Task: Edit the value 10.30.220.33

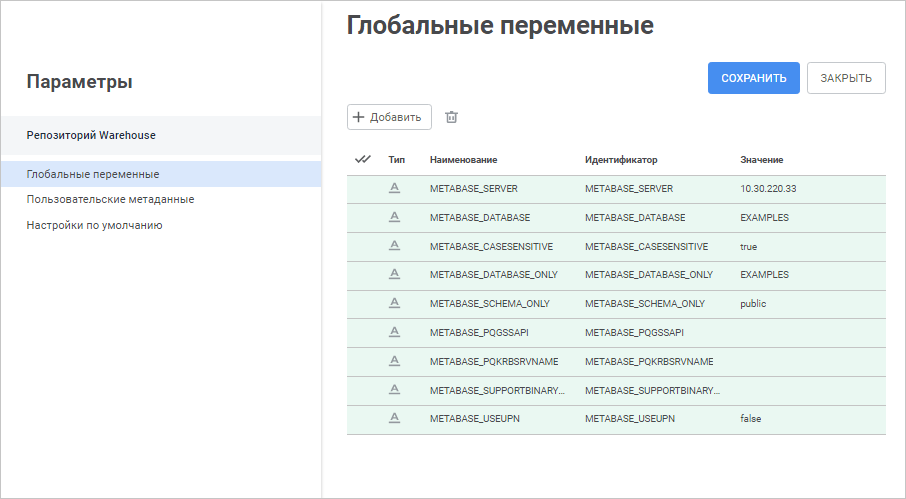Action: tap(768, 189)
